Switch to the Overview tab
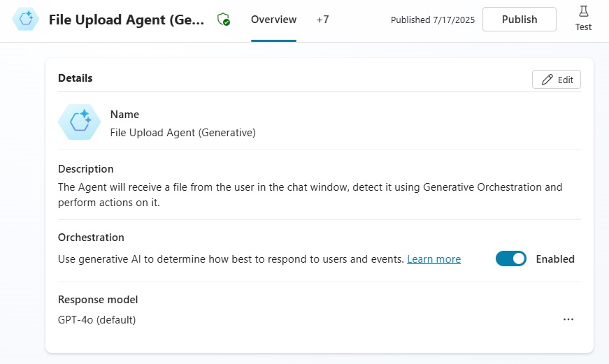Image resolution: width=609 pixels, height=364 pixels. [x=273, y=20]
